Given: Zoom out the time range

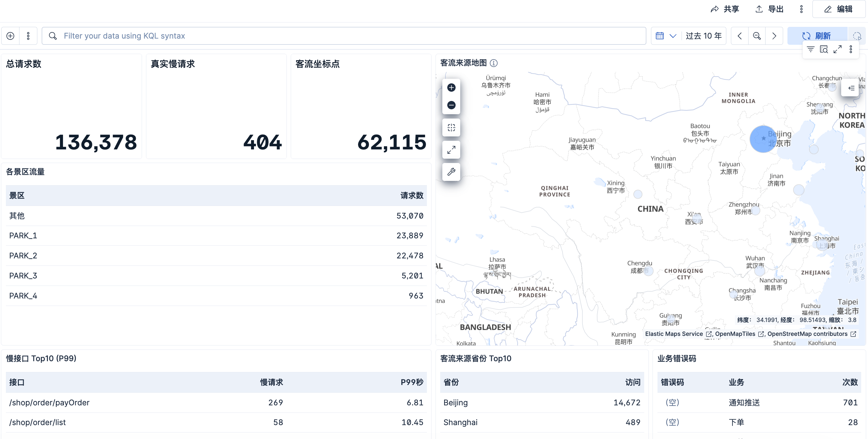Looking at the screenshot, I should (757, 36).
